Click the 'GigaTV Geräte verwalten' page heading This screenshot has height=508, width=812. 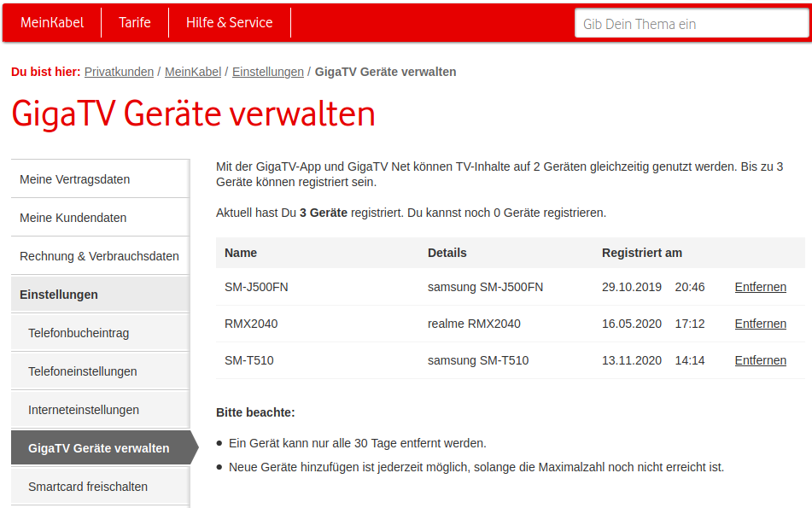(x=193, y=114)
